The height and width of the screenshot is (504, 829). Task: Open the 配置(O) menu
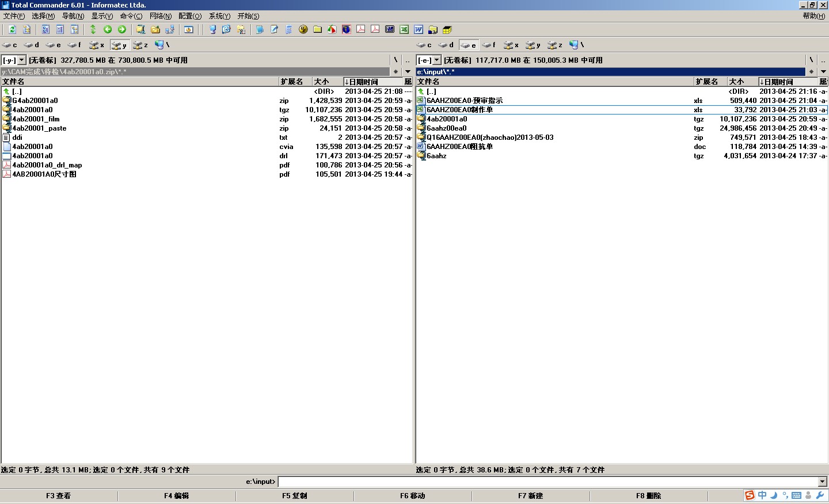(x=190, y=16)
